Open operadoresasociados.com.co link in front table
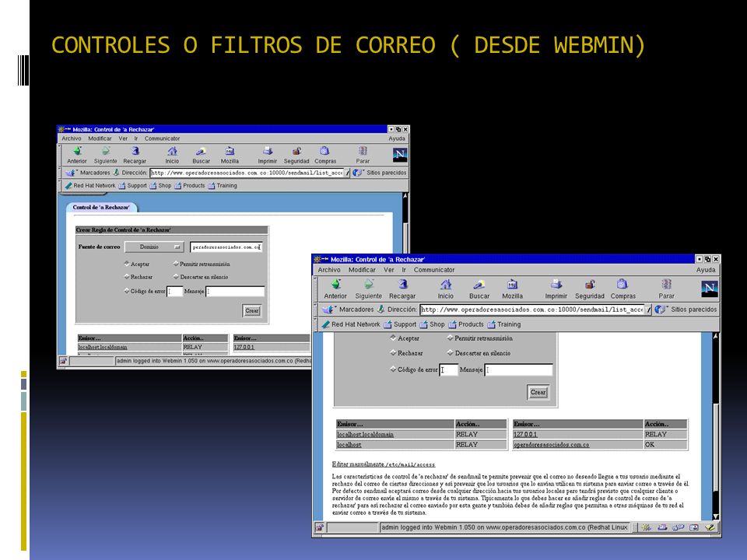Viewport: 747px width, 560px height. tap(551, 445)
